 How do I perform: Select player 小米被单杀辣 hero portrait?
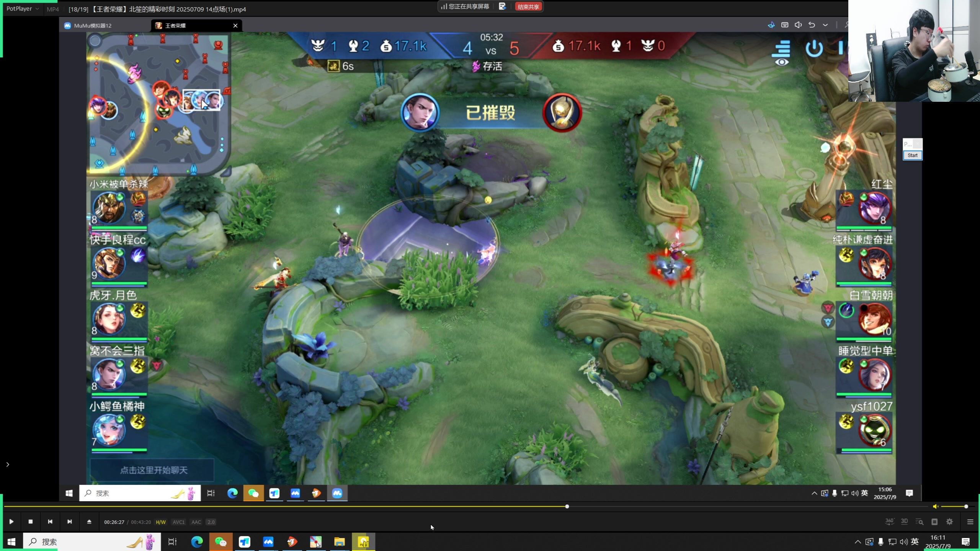click(x=109, y=208)
